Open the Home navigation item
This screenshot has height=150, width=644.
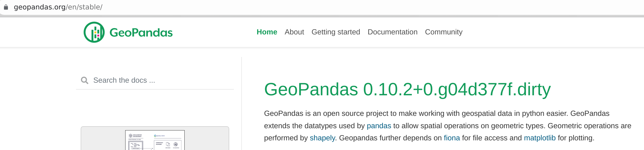coord(267,32)
